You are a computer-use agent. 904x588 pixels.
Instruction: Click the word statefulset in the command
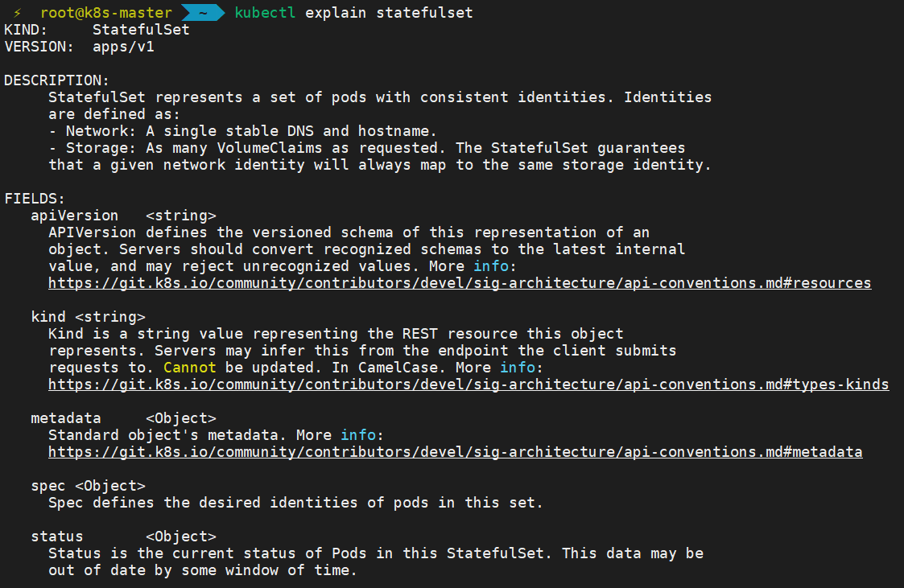pos(424,13)
